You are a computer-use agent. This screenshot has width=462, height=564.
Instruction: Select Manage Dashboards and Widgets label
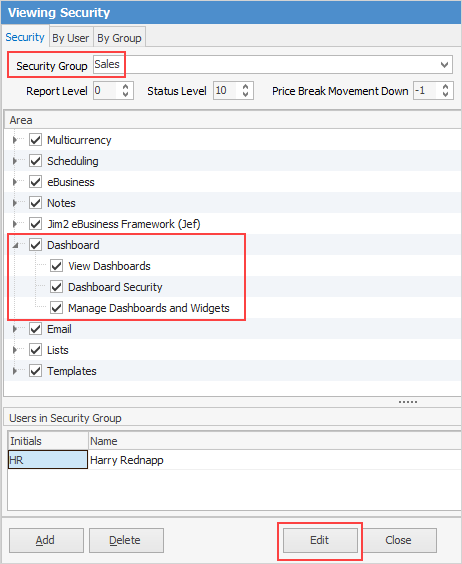coord(149,308)
